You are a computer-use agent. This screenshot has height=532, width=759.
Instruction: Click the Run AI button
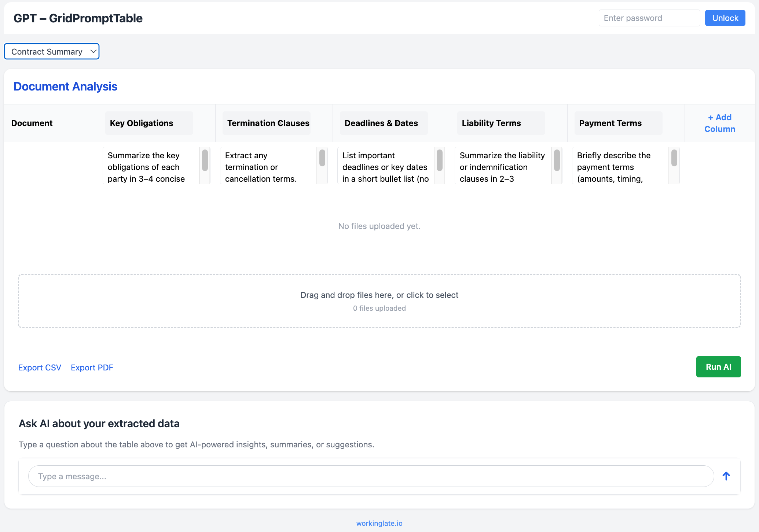click(x=718, y=367)
